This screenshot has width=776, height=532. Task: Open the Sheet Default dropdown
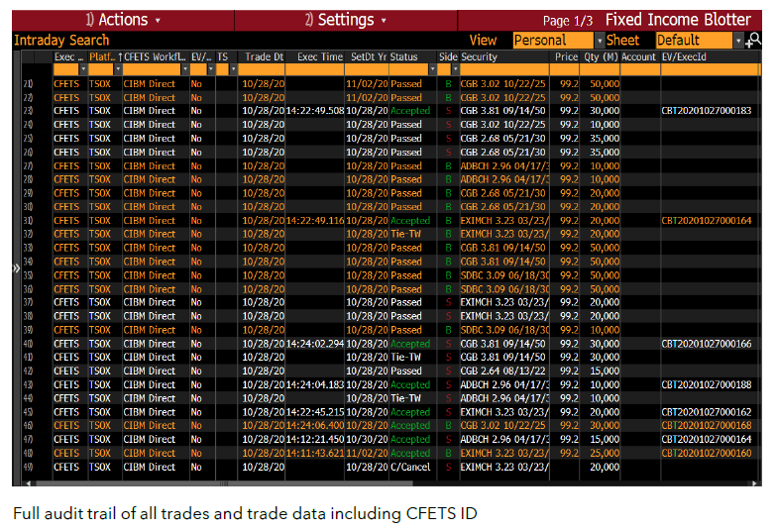click(738, 41)
